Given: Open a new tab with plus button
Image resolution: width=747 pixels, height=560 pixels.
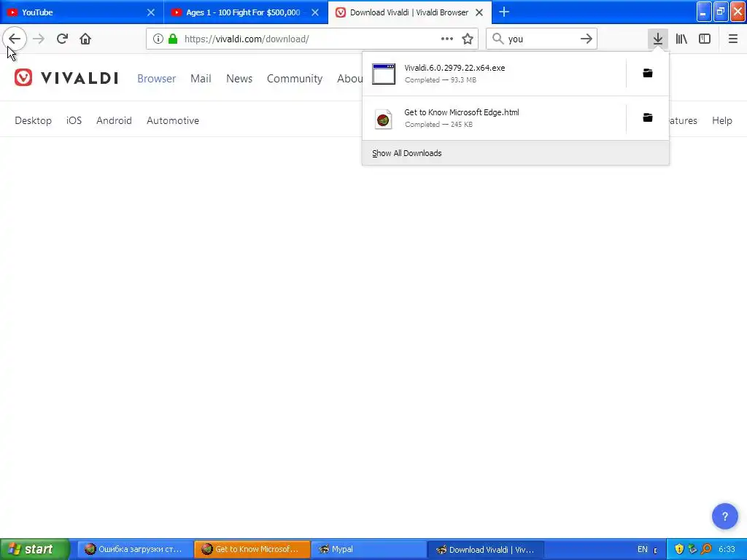Looking at the screenshot, I should (504, 12).
